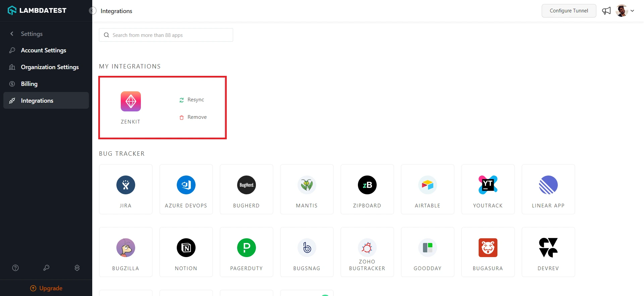This screenshot has width=644, height=296.
Task: Expand the user profile dropdown
Action: [632, 11]
